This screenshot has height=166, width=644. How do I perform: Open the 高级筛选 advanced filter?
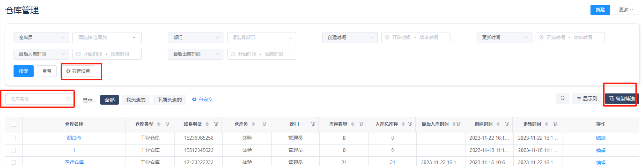[622, 99]
